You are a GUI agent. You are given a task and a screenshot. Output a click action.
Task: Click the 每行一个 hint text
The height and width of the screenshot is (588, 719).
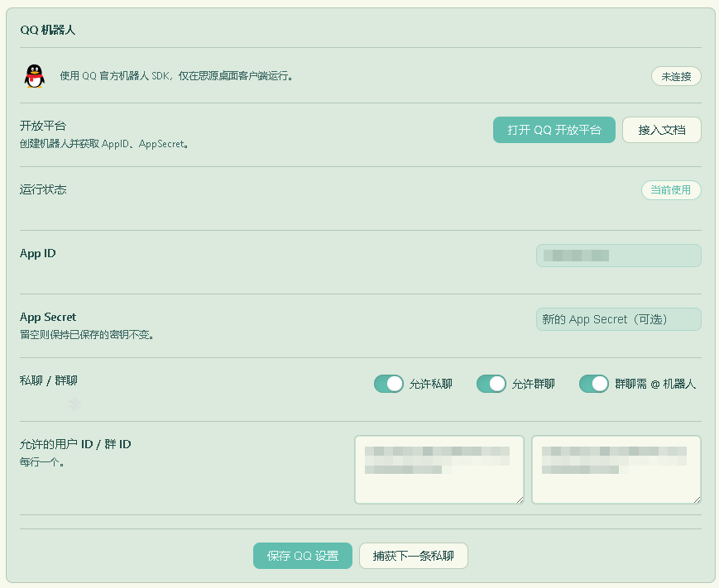coord(41,462)
